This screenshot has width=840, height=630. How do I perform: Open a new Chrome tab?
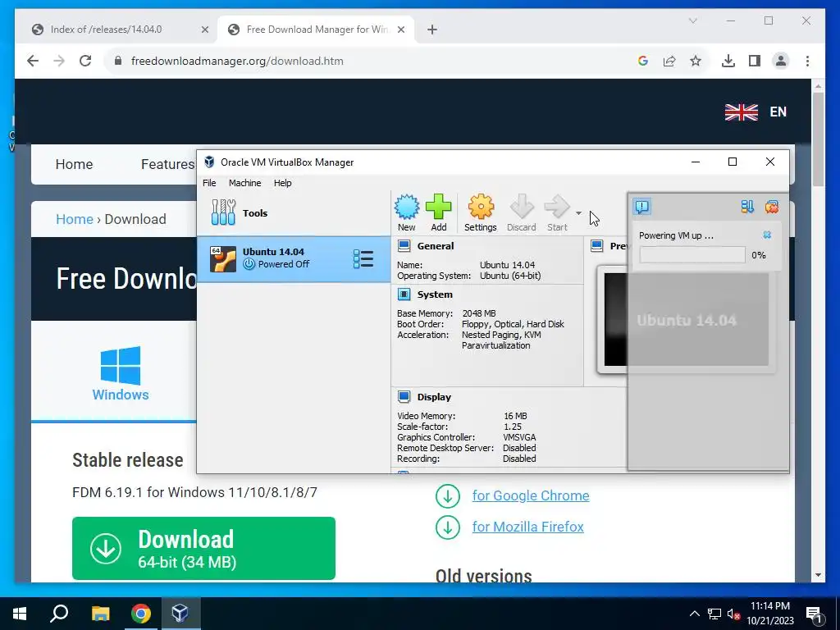tap(432, 30)
